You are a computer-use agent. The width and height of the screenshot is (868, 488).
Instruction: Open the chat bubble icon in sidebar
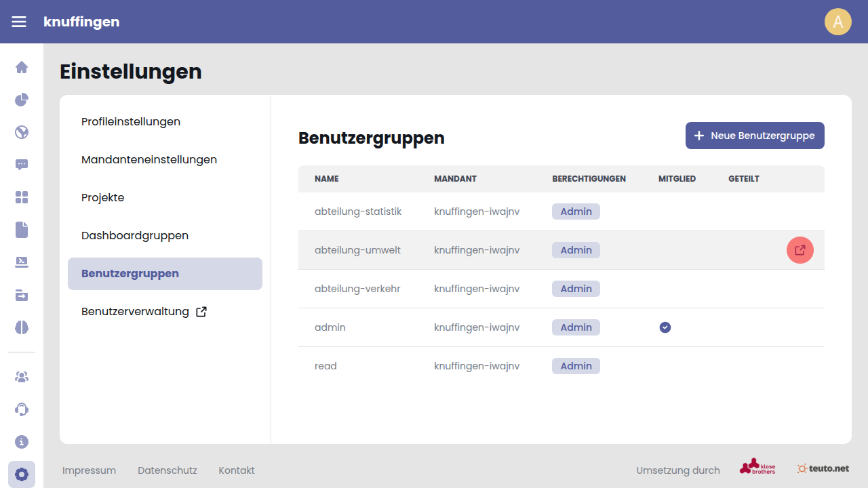point(22,165)
